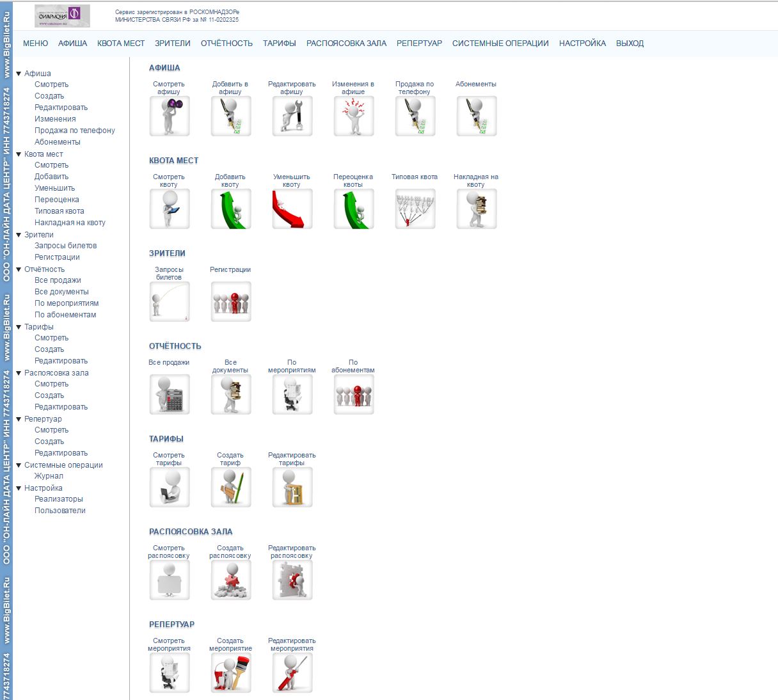This screenshot has width=778, height=700.
Task: Open the Регистрации icon in Зрители section
Action: 231,301
